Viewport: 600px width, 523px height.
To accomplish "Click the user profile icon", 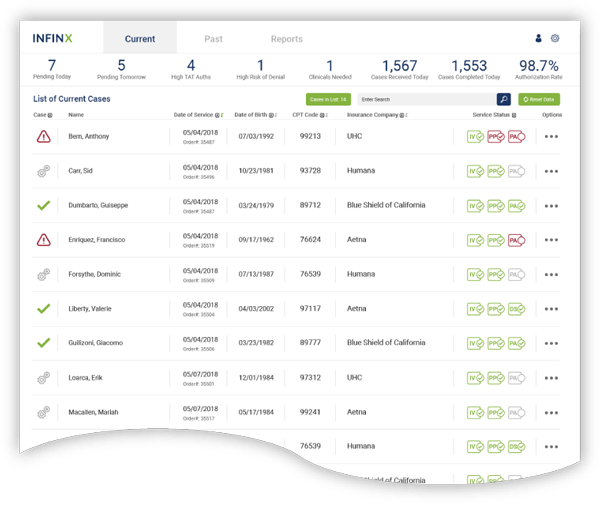I will click(x=538, y=38).
